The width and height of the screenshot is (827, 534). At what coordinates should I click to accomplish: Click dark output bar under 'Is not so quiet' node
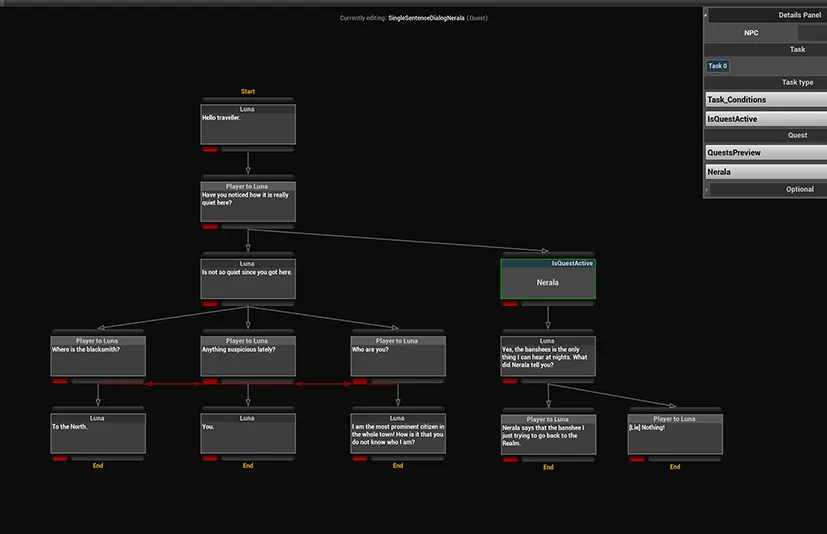point(258,303)
